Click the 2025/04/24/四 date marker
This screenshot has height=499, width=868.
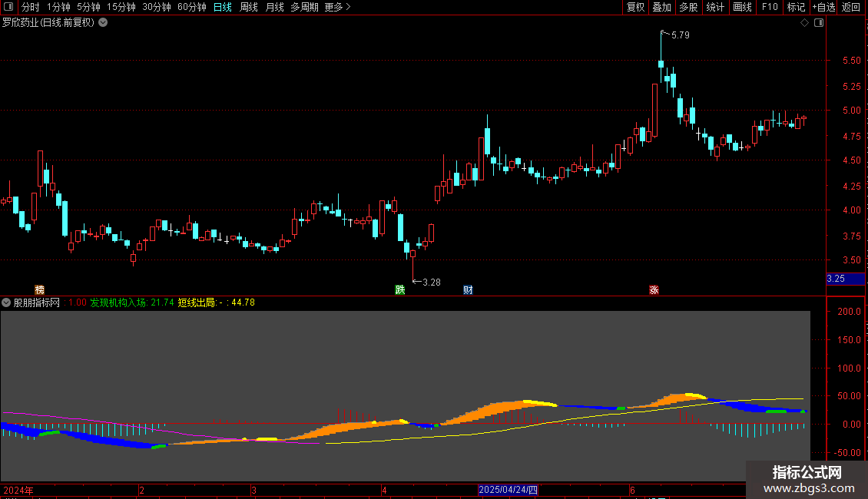(x=509, y=490)
